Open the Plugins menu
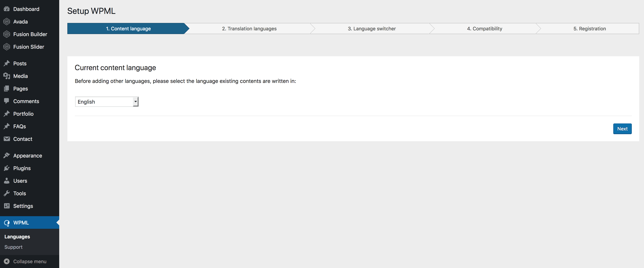The image size is (644, 268). [29, 168]
